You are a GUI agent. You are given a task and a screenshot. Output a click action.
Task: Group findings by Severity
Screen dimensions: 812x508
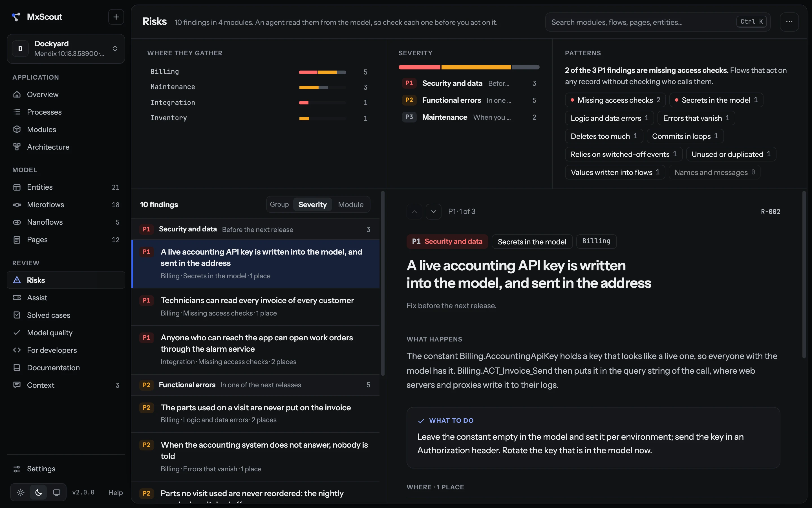pyautogui.click(x=312, y=205)
